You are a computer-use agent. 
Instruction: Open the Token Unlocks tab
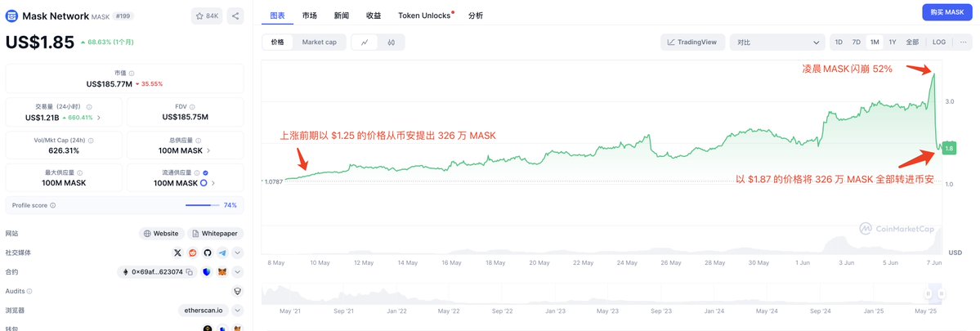426,15
